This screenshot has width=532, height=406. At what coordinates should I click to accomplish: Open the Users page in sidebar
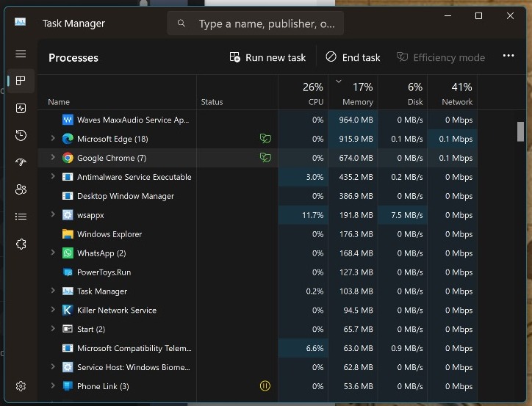pos(21,189)
